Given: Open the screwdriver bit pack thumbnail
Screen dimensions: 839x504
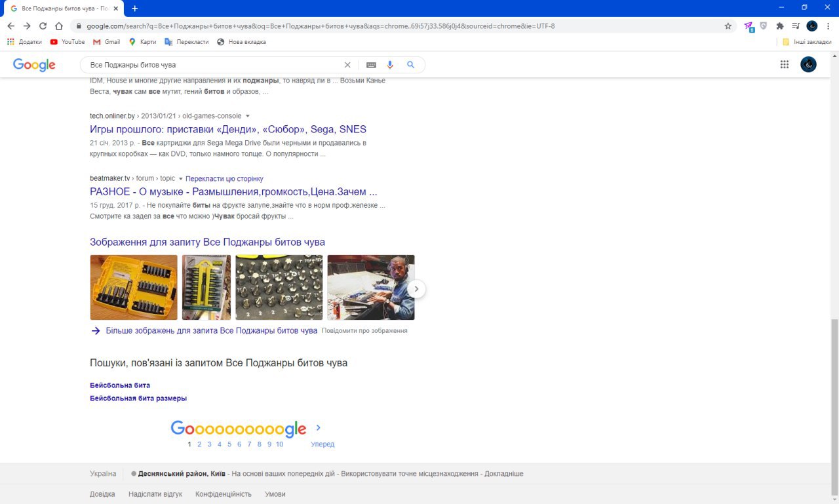Looking at the screenshot, I should click(x=206, y=287).
